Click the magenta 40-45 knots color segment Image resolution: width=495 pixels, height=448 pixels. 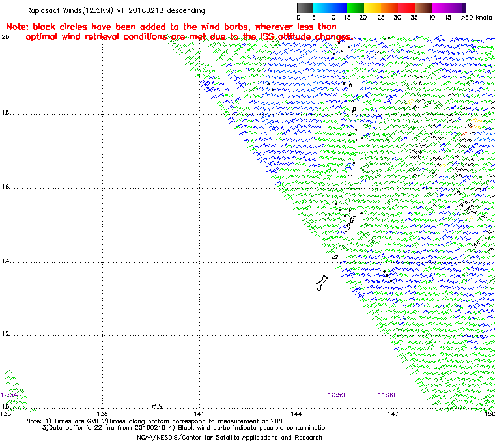tap(440, 8)
